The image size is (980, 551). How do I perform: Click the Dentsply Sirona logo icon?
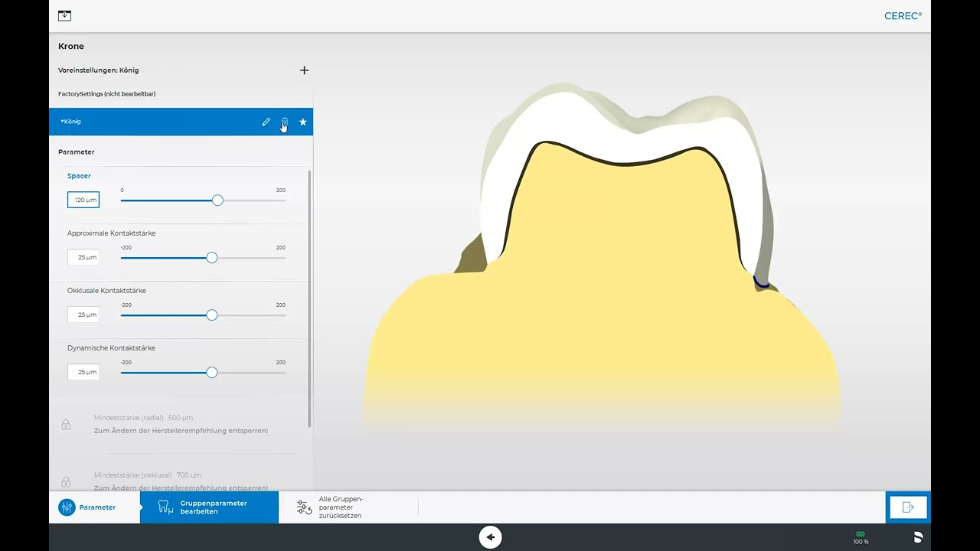pyautogui.click(x=918, y=537)
